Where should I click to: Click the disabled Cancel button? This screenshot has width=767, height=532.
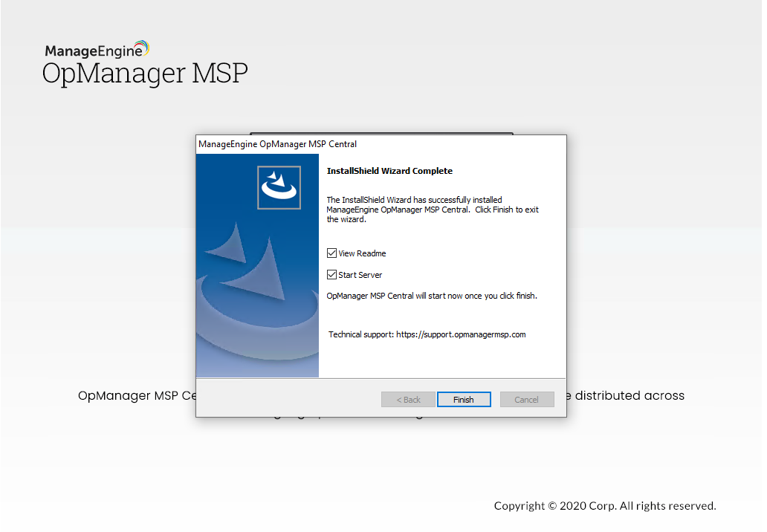526,399
